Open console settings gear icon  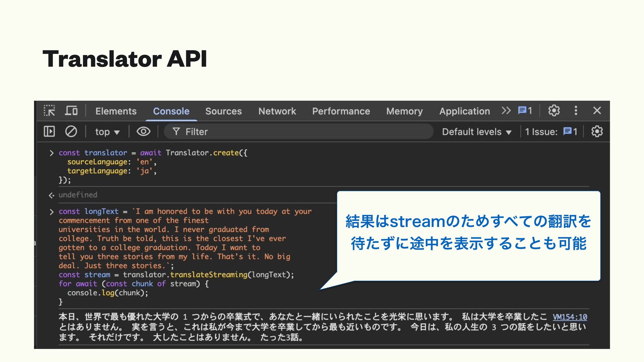(x=597, y=131)
